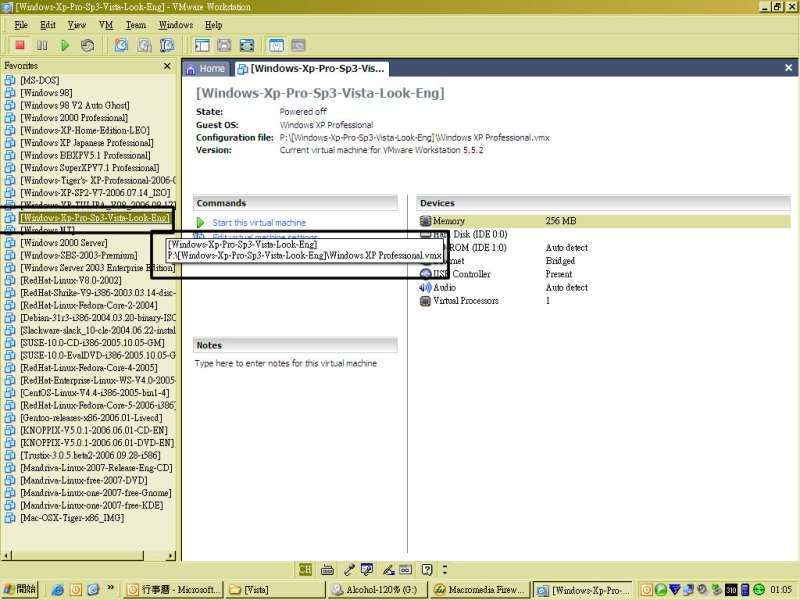Click the Full Screen toolbar icon
This screenshot has height=600, width=800.
tap(247, 45)
